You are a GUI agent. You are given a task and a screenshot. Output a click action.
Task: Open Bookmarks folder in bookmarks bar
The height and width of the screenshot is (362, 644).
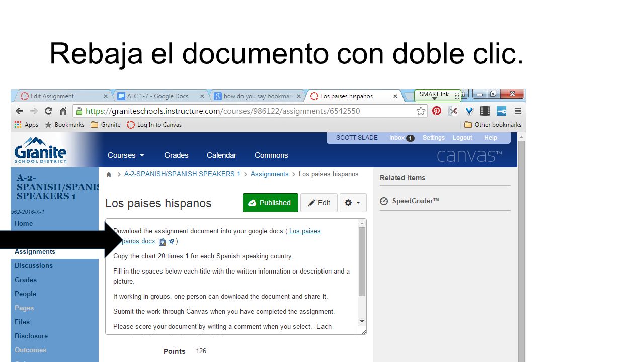pos(64,125)
